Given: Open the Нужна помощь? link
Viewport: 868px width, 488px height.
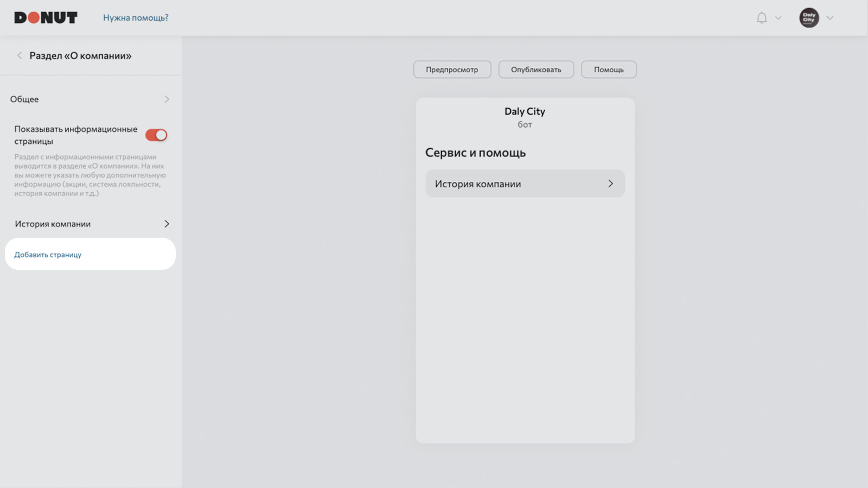Looking at the screenshot, I should point(136,18).
